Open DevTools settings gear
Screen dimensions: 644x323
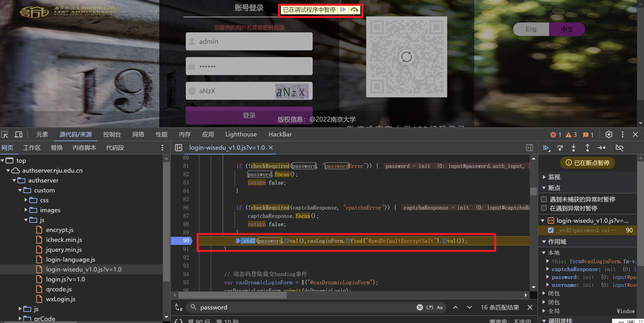click(608, 134)
